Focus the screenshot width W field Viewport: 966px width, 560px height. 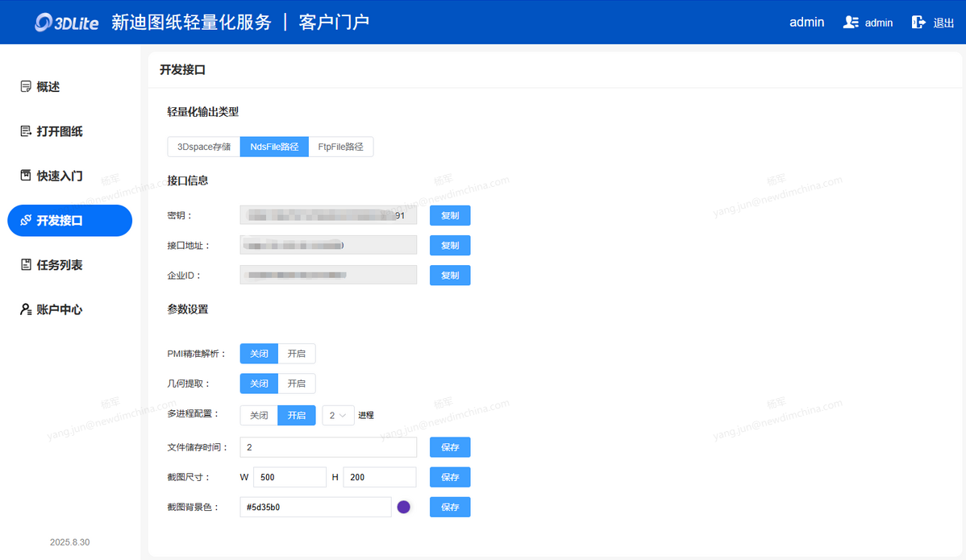pos(289,478)
